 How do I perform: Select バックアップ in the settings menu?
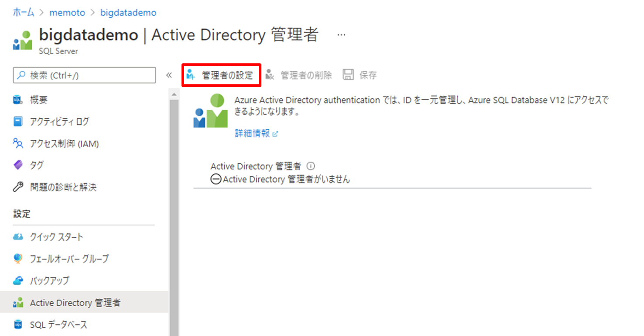click(x=49, y=281)
